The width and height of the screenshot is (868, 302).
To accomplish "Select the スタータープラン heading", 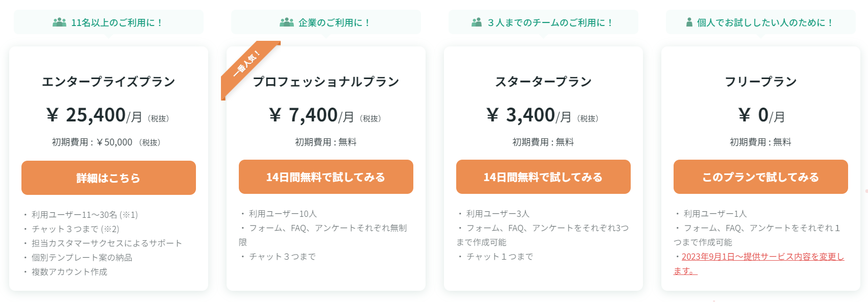I will tap(543, 82).
